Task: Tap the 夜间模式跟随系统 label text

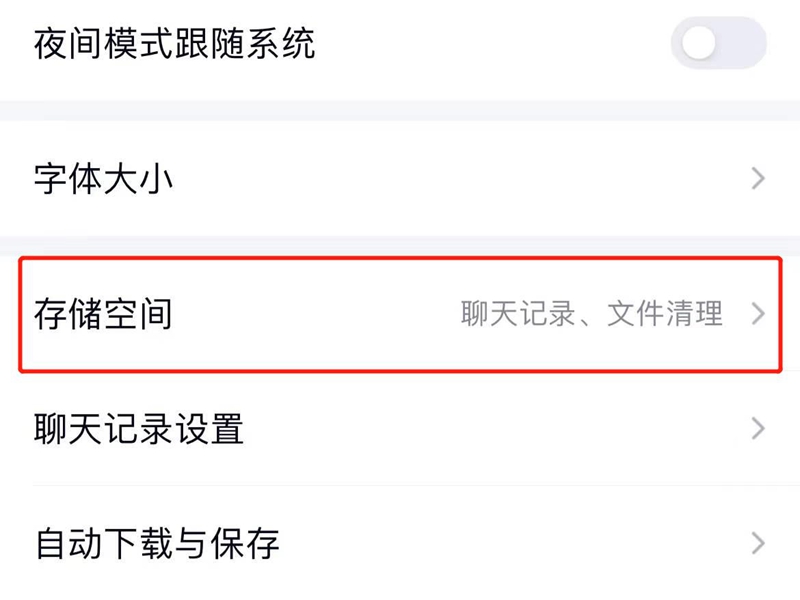Action: (174, 44)
